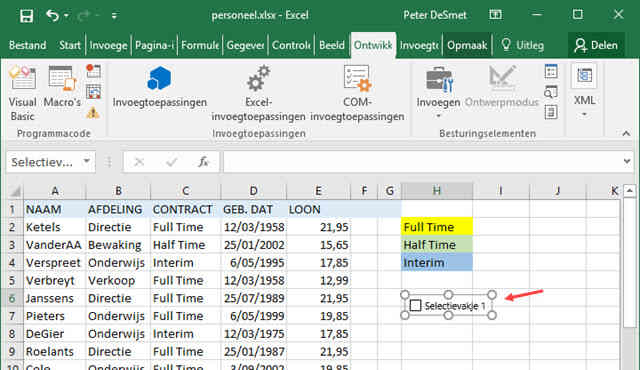The image size is (640, 370).
Task: Toggle Use Relative References icon
Action: [x=93, y=92]
